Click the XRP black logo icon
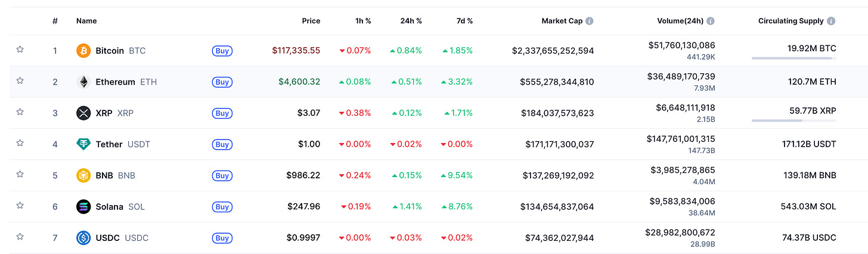Screen dimensions: 868x254 point(83,113)
